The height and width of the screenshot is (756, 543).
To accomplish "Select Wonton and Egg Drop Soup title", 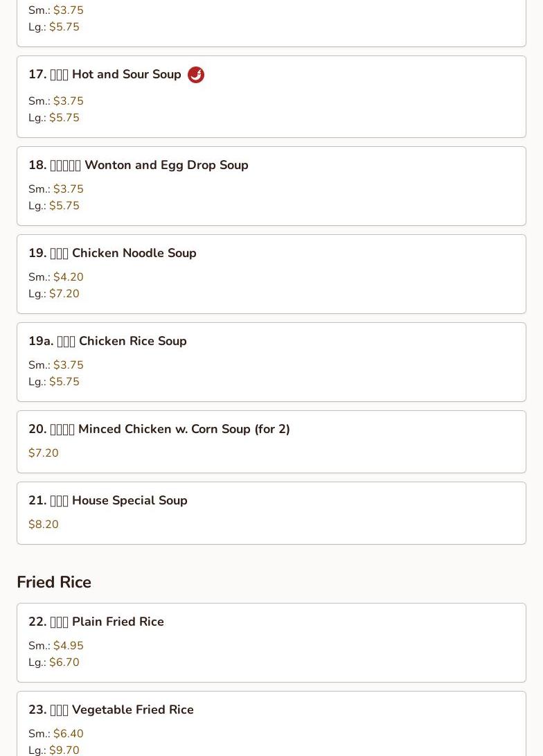I will (x=138, y=165).
